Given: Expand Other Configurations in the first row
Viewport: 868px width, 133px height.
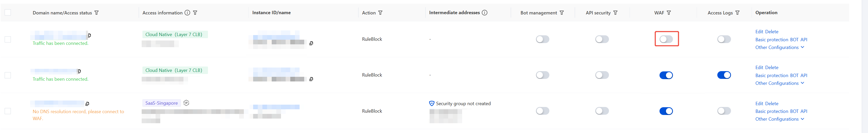Looking at the screenshot, I should point(779,47).
